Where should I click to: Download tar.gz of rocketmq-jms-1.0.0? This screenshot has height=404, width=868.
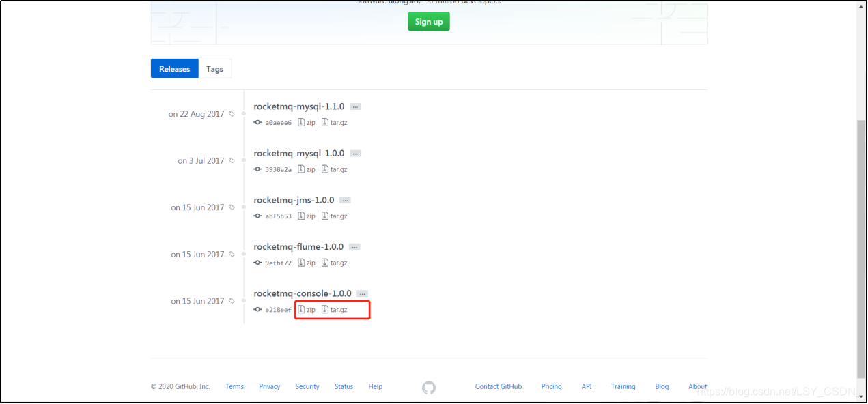335,216
